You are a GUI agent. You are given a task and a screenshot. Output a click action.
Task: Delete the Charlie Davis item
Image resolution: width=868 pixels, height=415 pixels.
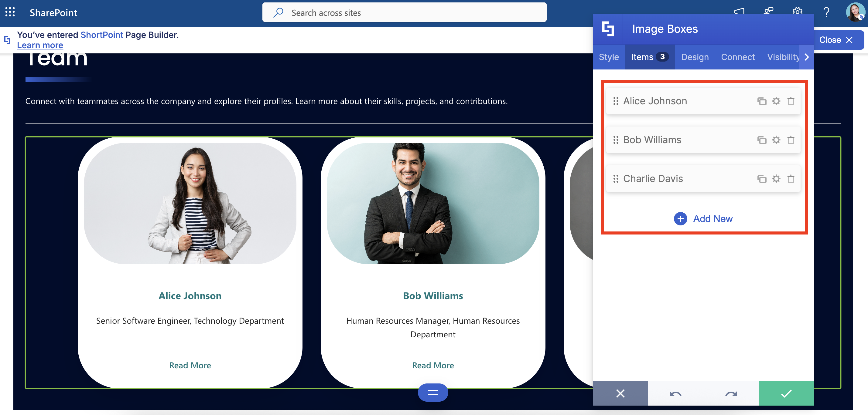pos(791,178)
